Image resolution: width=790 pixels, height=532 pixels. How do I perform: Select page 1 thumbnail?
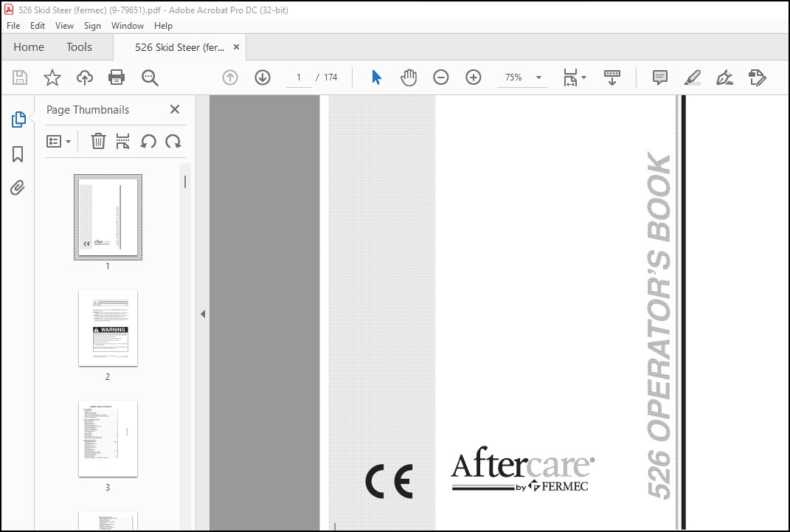(108, 217)
